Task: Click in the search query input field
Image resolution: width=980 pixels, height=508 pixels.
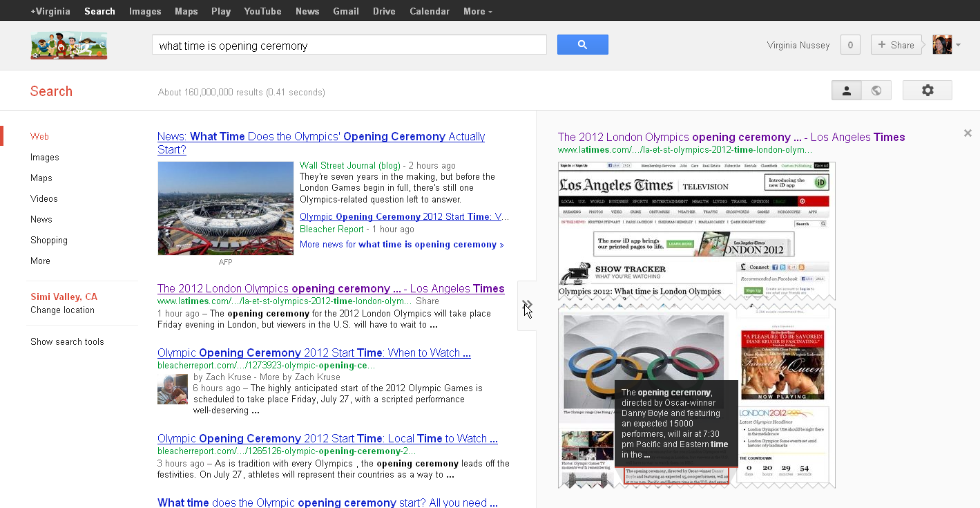Action: [x=349, y=45]
